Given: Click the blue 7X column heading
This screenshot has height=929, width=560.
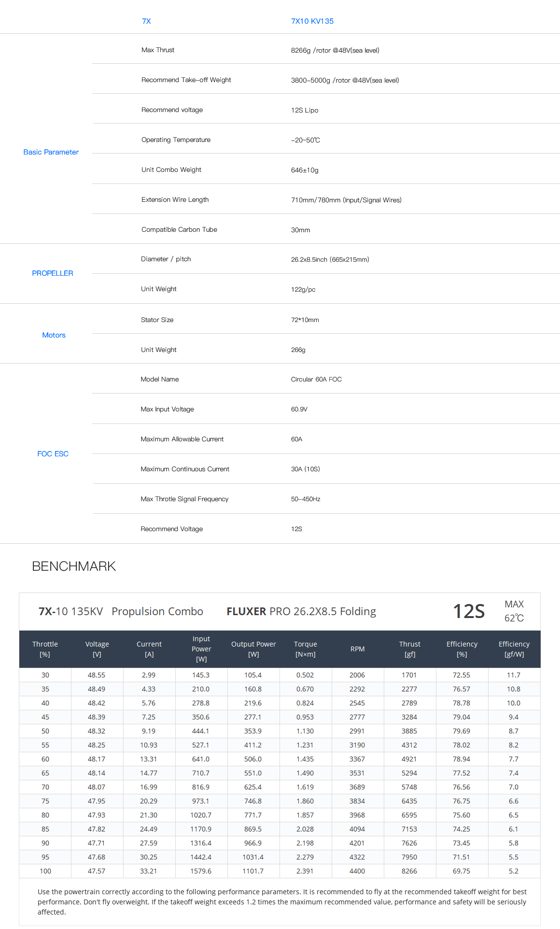Looking at the screenshot, I should click(146, 21).
